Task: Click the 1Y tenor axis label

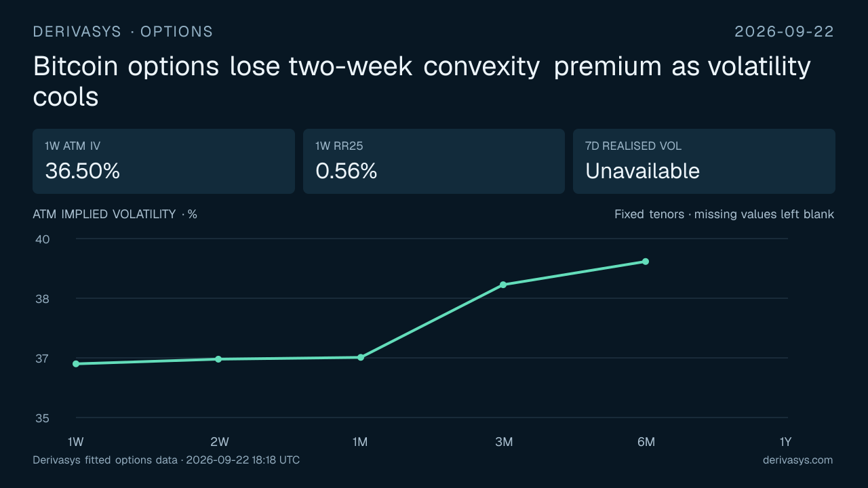Action: pyautogui.click(x=785, y=442)
